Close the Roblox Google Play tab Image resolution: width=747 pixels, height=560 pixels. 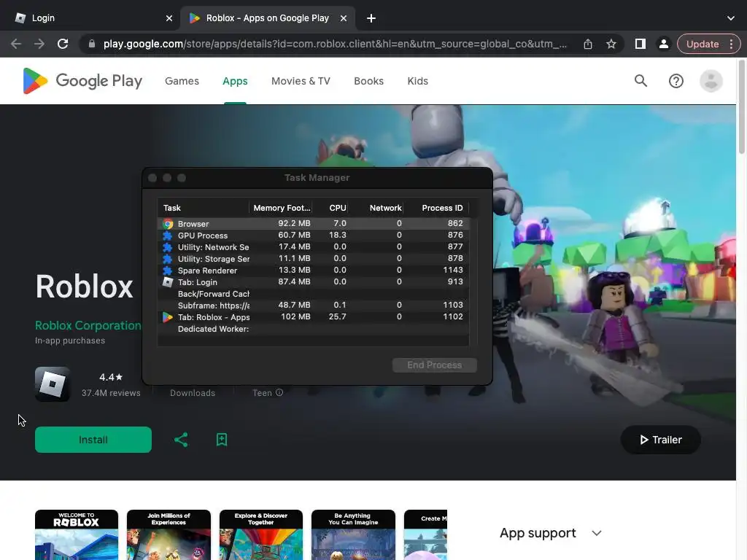(344, 18)
